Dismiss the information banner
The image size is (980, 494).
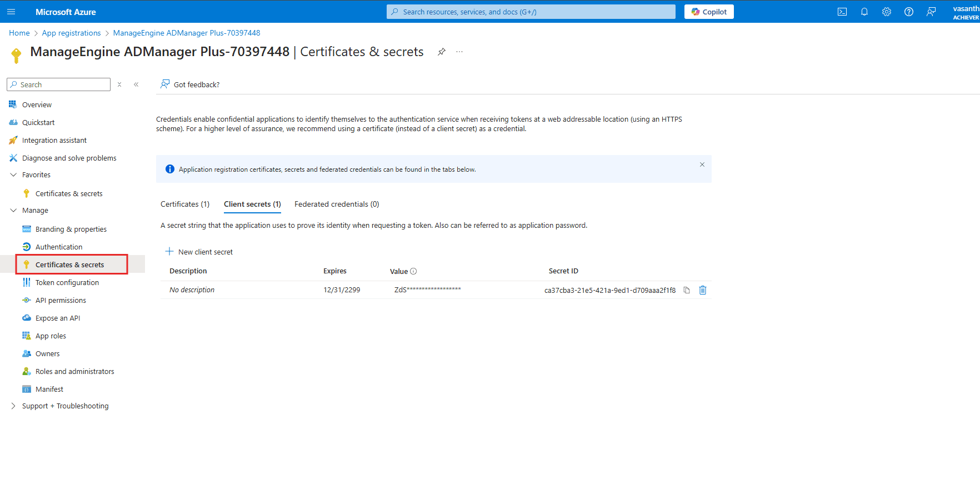pos(702,164)
